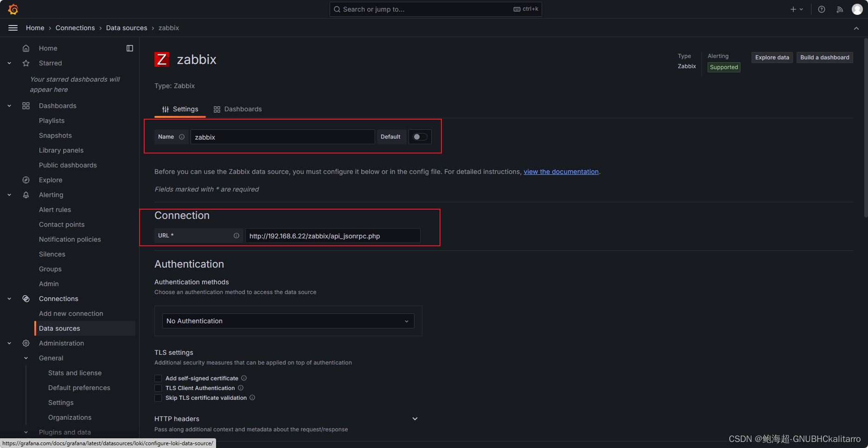This screenshot has height=448, width=868.
Task: Click the main page vertical scrollbar
Action: coord(866,128)
